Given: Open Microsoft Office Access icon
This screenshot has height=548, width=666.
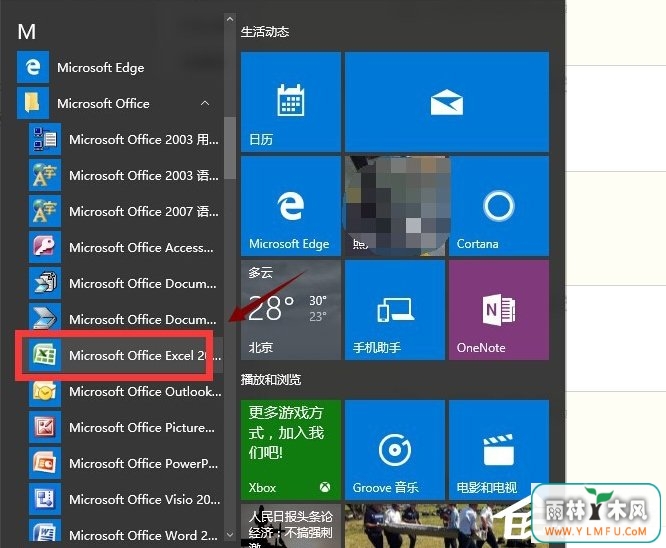Looking at the screenshot, I should [x=45, y=247].
